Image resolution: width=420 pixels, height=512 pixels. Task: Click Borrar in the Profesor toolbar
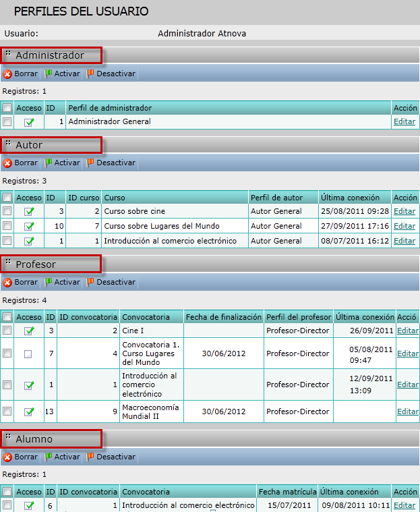point(20,282)
